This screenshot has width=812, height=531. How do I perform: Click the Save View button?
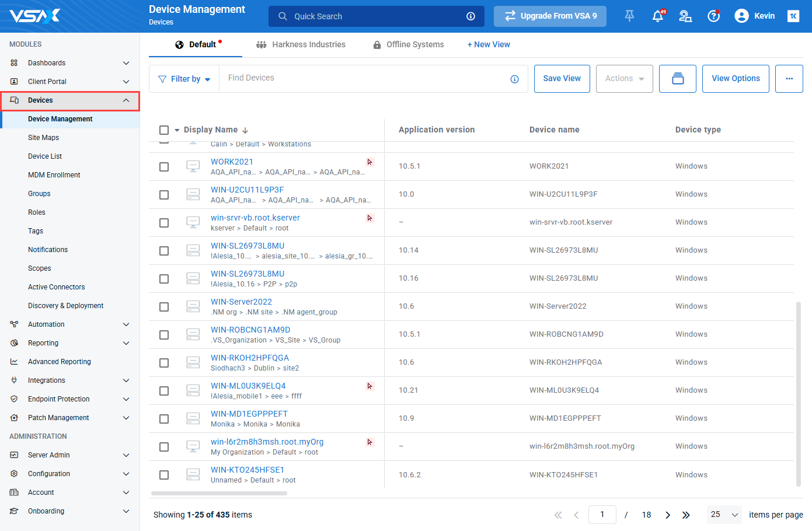562,79
